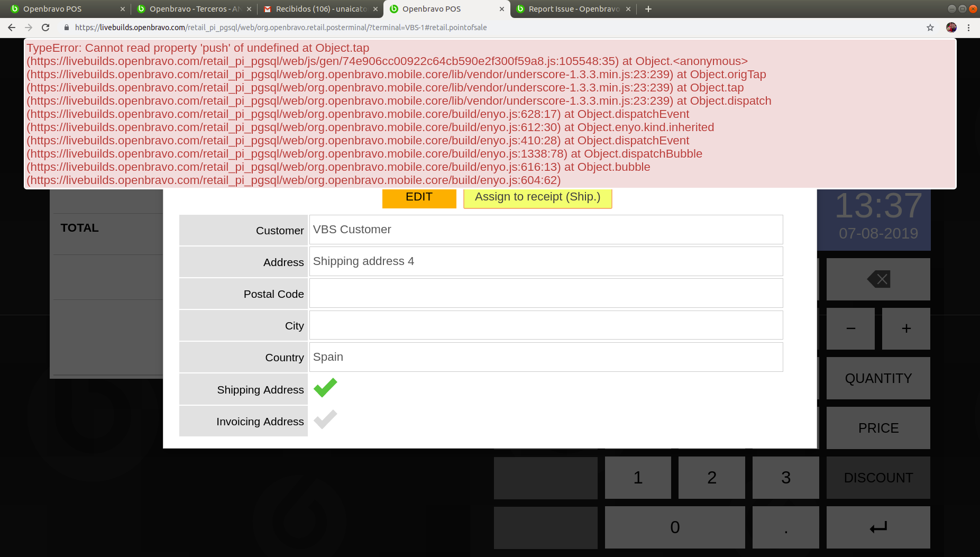Toggle the Shipping Address checkmark

[x=325, y=388]
